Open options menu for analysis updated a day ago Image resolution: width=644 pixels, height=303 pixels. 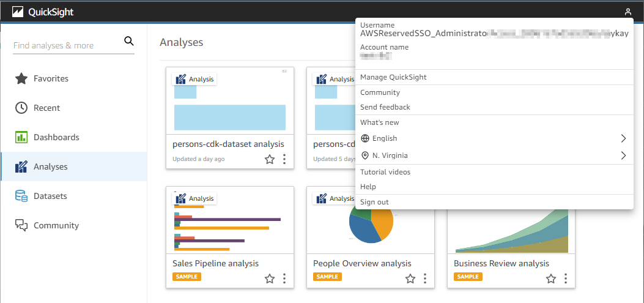pyautogui.click(x=284, y=159)
